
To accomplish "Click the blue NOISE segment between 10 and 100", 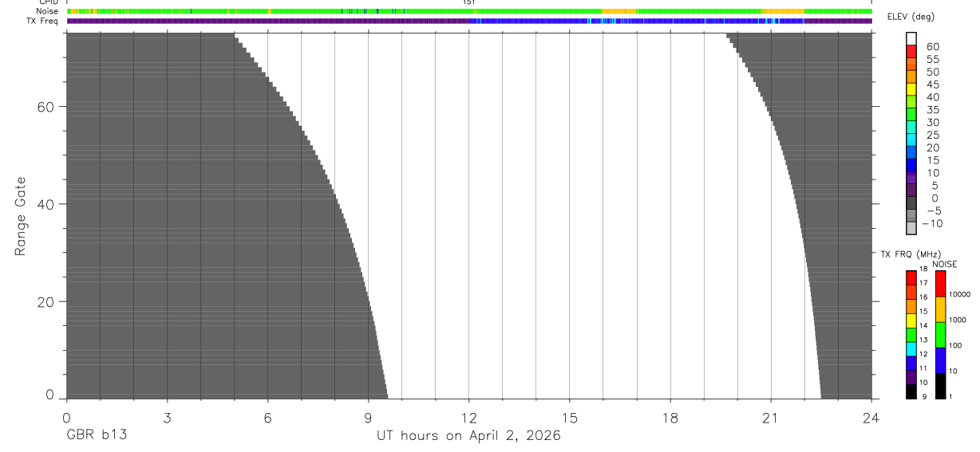I will (x=940, y=360).
